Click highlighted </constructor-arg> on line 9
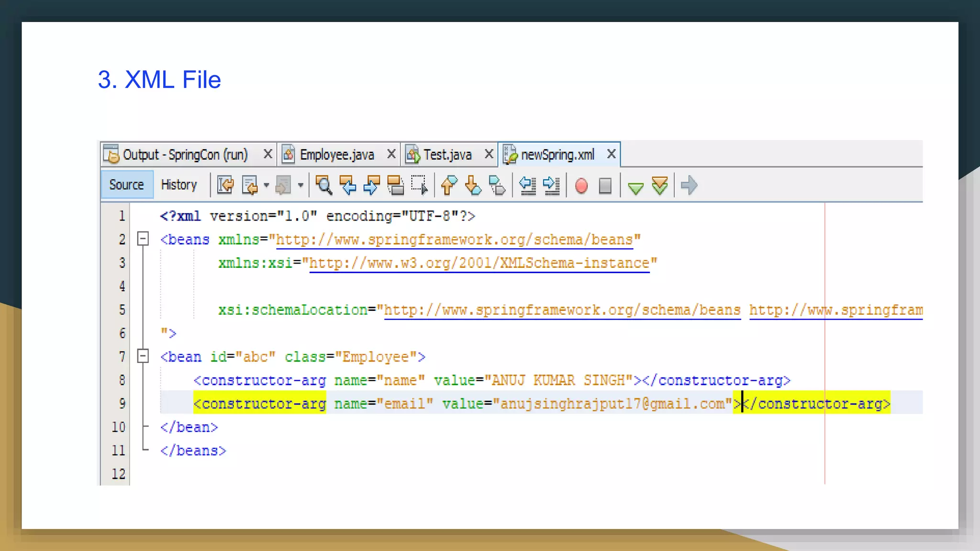This screenshot has height=551, width=980. coord(816,404)
